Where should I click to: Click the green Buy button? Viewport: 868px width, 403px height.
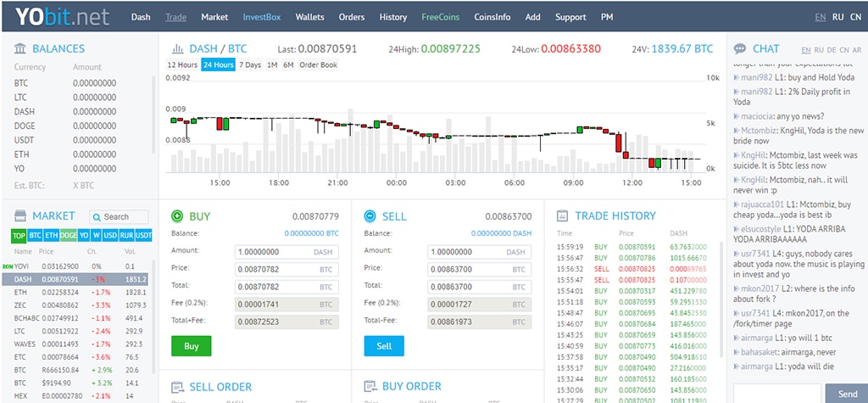click(x=191, y=346)
